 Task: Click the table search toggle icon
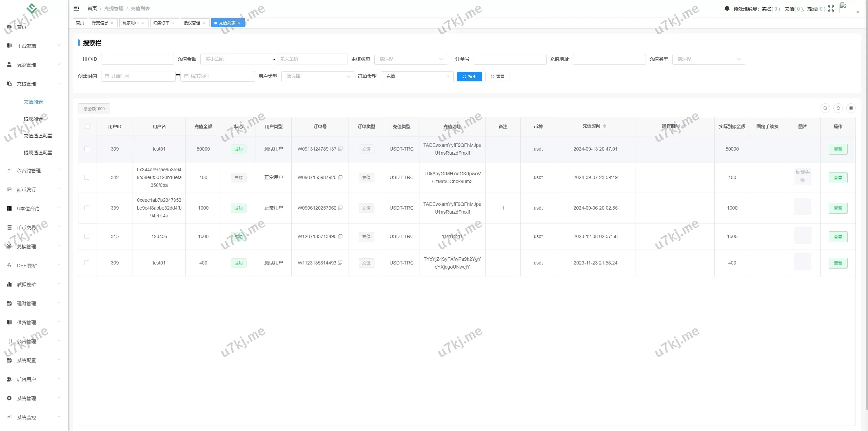point(825,108)
